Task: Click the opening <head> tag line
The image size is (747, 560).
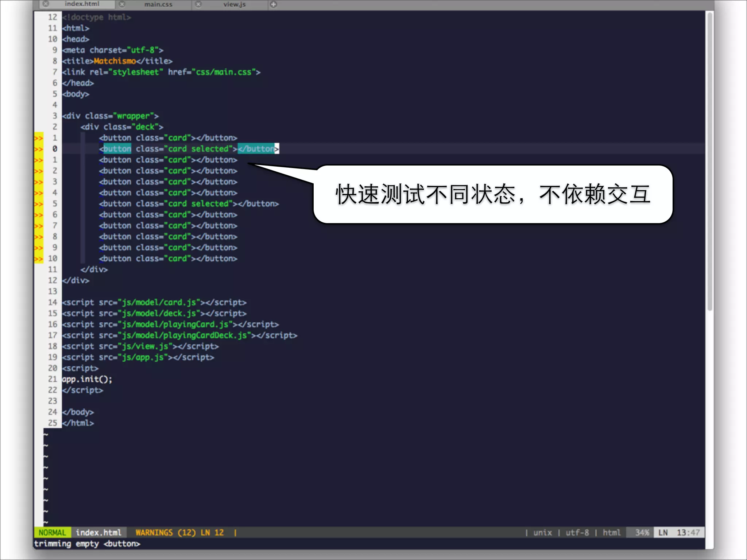Action: point(76,39)
